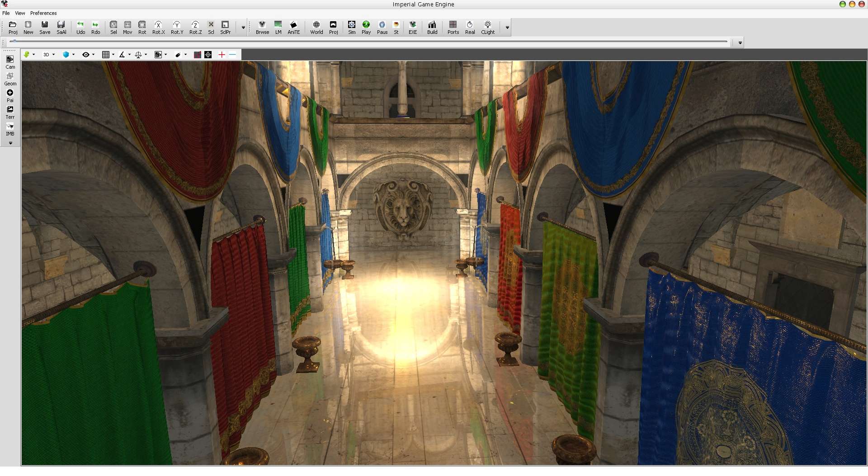Choose Rot.Z axis rotation tool

point(195,27)
